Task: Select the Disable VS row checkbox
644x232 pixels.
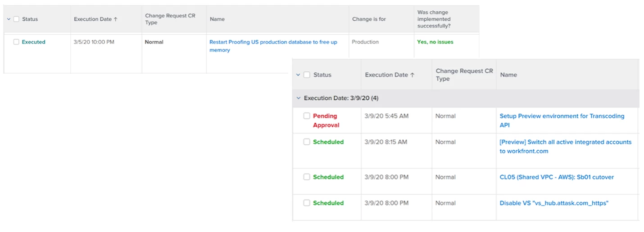Action: coord(307,203)
